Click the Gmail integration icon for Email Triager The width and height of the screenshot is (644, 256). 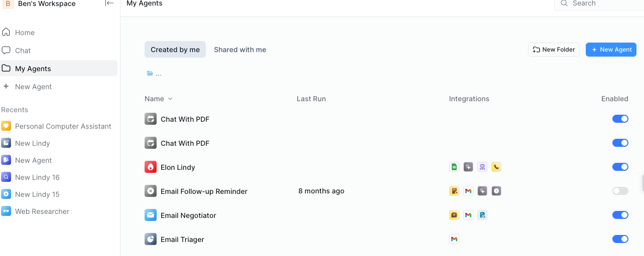coord(454,239)
